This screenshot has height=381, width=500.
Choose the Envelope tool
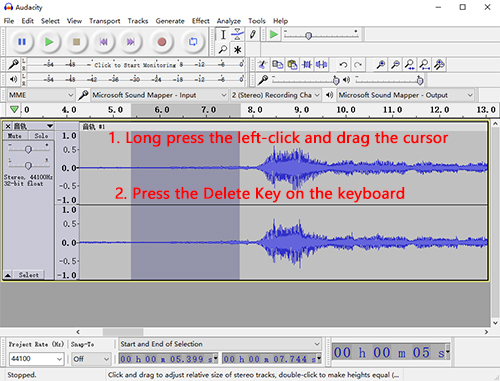point(237,34)
